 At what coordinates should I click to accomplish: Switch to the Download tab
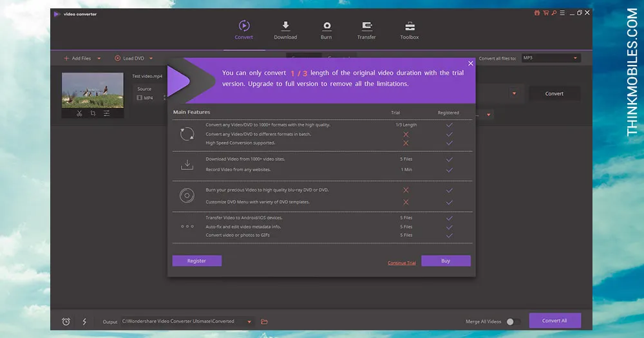click(x=285, y=30)
